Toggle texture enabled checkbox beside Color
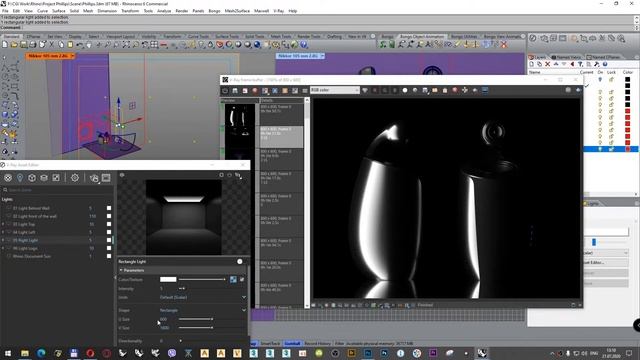 click(x=242, y=279)
